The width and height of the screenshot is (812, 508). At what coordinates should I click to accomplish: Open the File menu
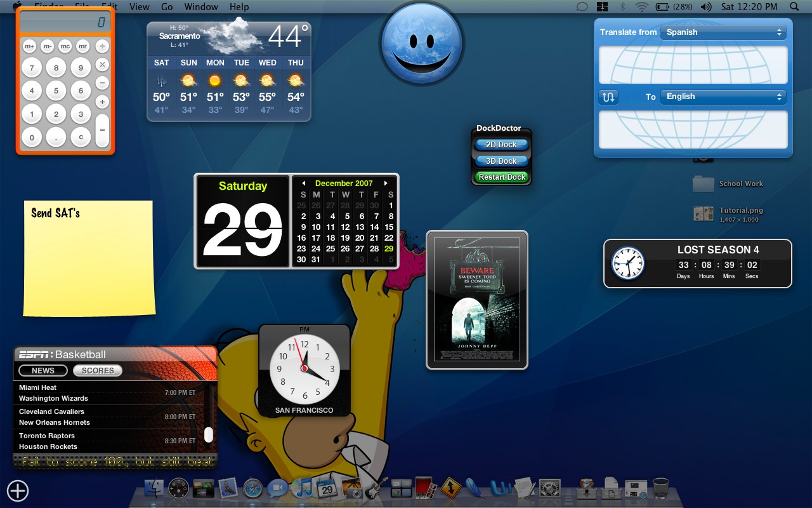click(x=82, y=7)
